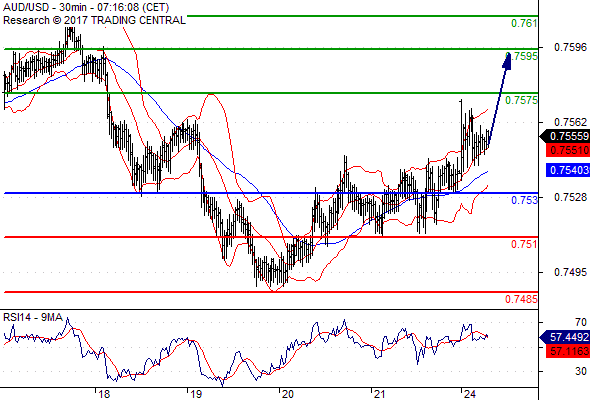Click the blue 0.753 pivot label
The height and width of the screenshot is (400, 590).
pyautogui.click(x=524, y=200)
